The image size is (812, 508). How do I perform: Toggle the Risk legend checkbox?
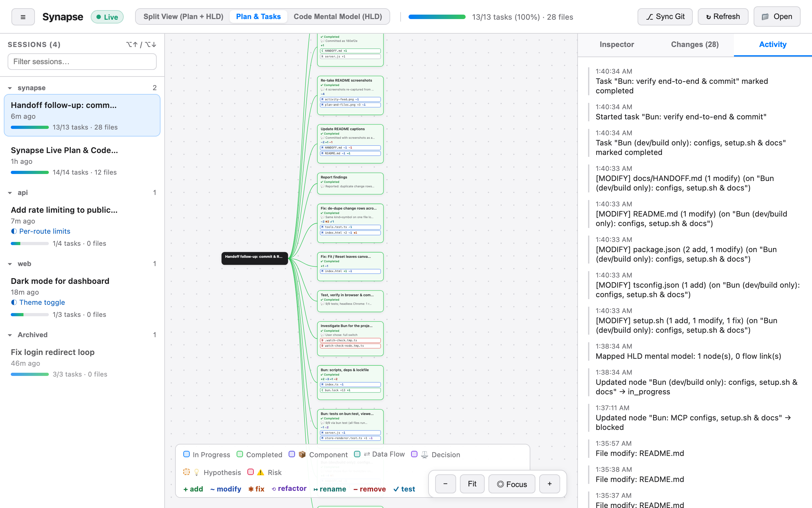point(250,472)
